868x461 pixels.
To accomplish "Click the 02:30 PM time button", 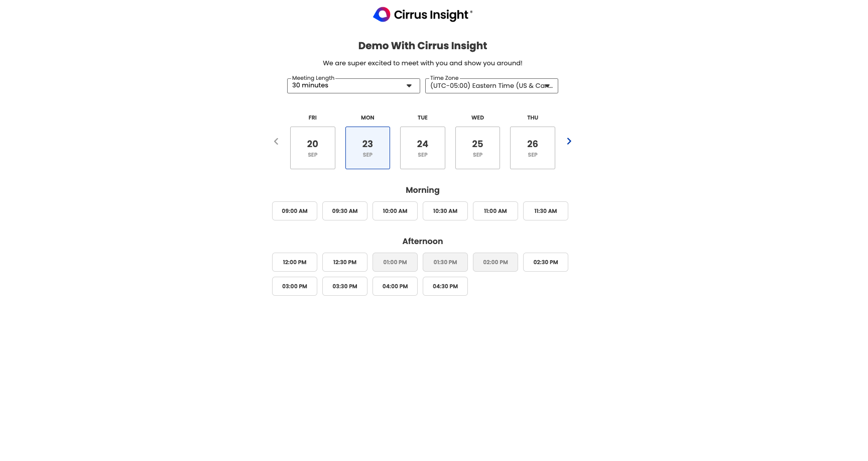I will [546, 263].
